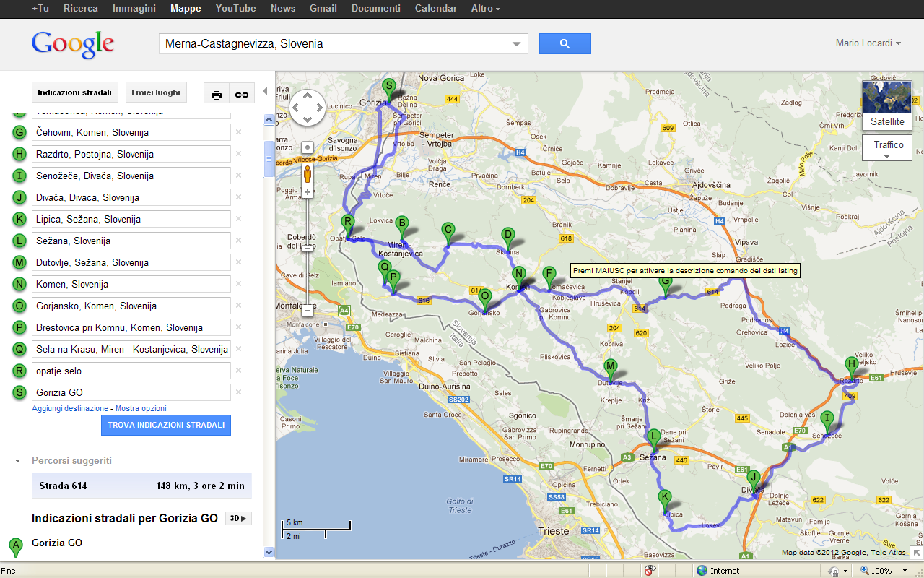The image size is (924, 578).
Task: Select map marker M at Dutovlje
Action: click(x=611, y=371)
